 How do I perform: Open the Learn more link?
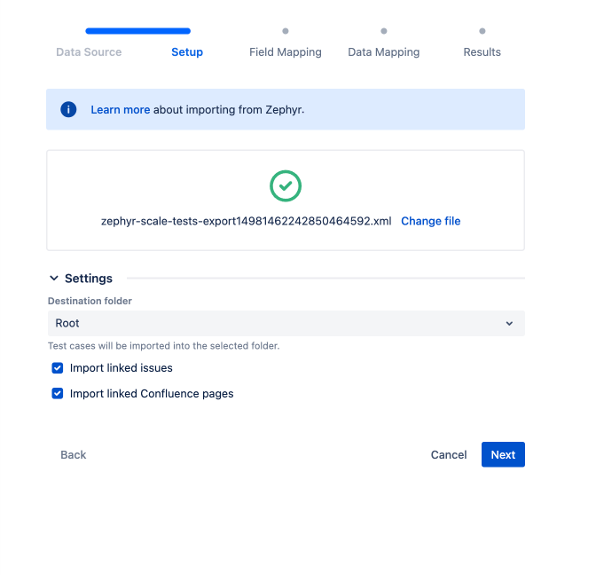coord(120,110)
